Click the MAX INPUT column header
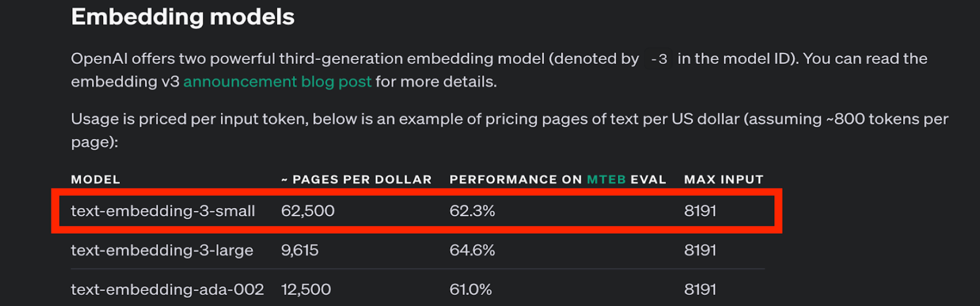The height and width of the screenshot is (306, 980). tap(723, 179)
